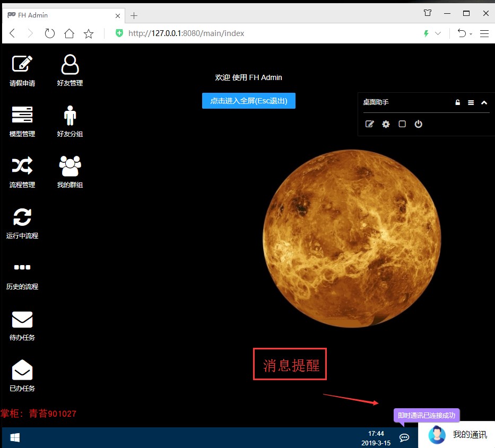Click the power icon in 桌面助手 panel
The height and width of the screenshot is (448, 495).
point(418,124)
